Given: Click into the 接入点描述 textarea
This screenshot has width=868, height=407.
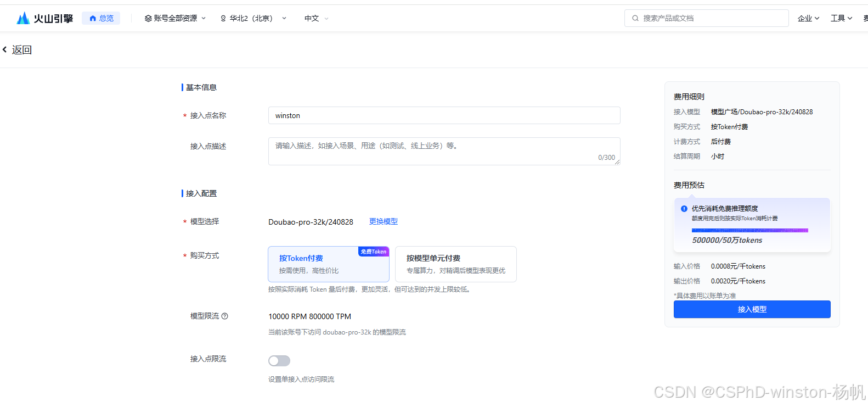Looking at the screenshot, I should click(444, 151).
